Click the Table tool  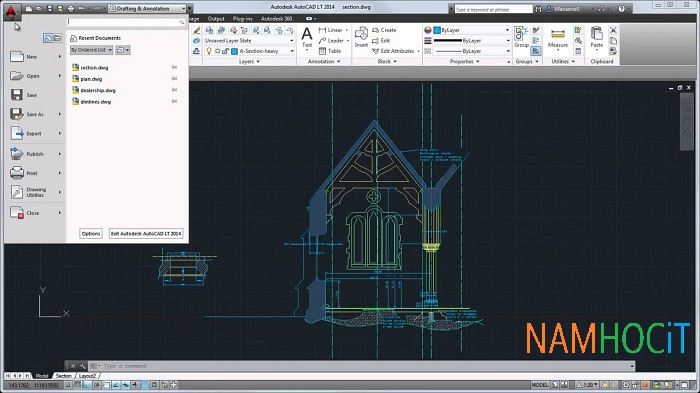coord(330,51)
